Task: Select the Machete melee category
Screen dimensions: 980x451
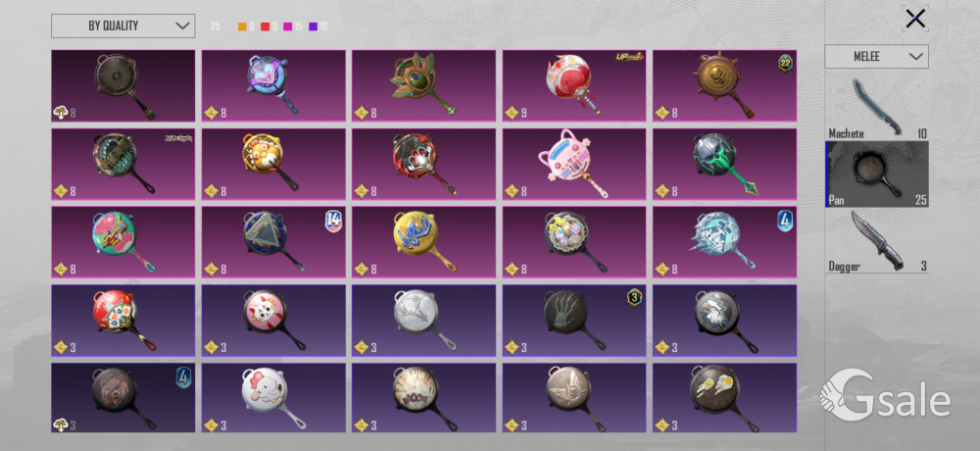Action: pyautogui.click(x=876, y=106)
